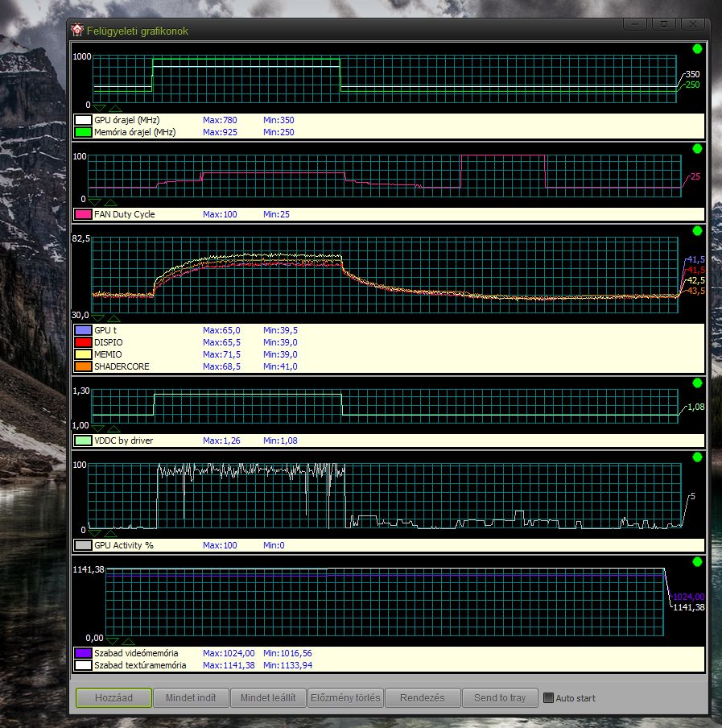722x728 pixels.
Task: Click up triangle under FAN Duty graph
Action: point(110,202)
